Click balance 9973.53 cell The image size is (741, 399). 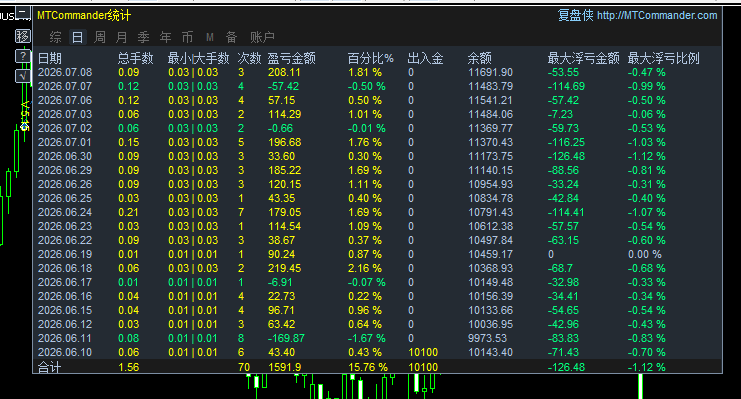[x=488, y=338]
